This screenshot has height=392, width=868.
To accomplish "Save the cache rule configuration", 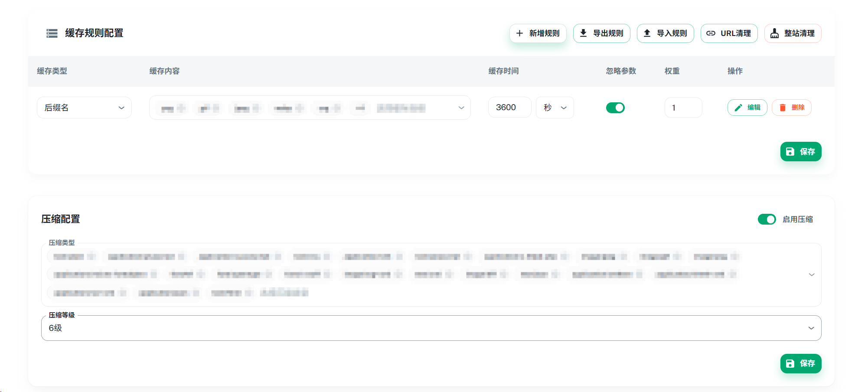I will point(800,152).
